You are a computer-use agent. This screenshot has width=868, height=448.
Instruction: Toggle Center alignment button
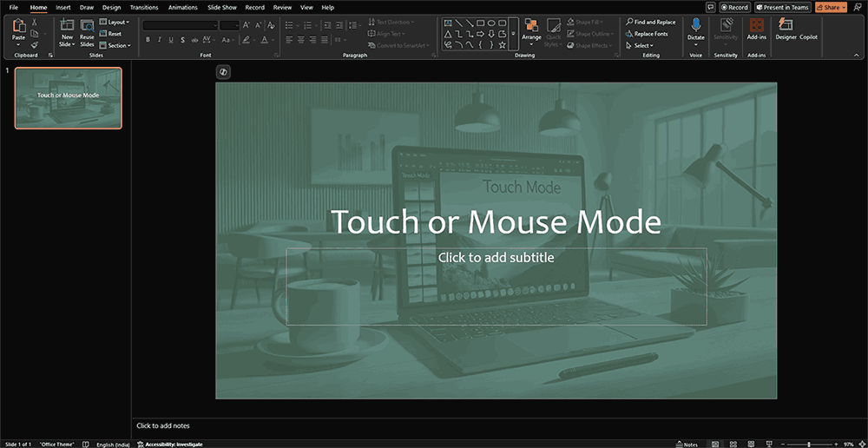[300, 40]
